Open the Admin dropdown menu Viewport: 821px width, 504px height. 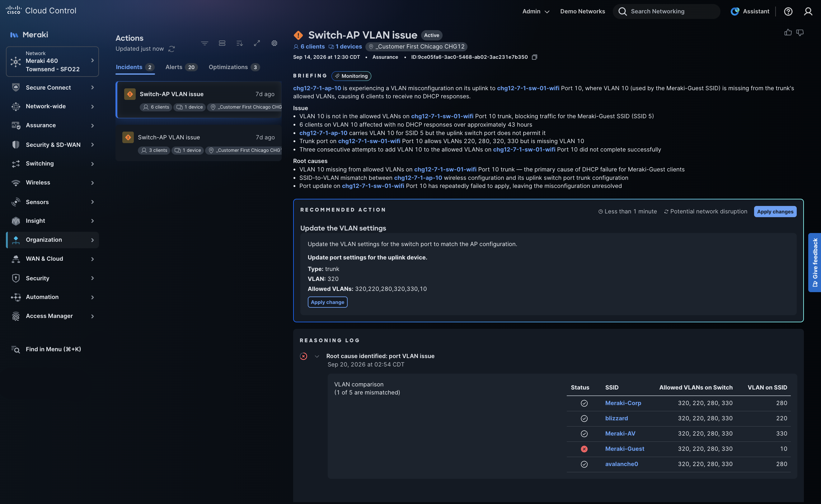(536, 11)
